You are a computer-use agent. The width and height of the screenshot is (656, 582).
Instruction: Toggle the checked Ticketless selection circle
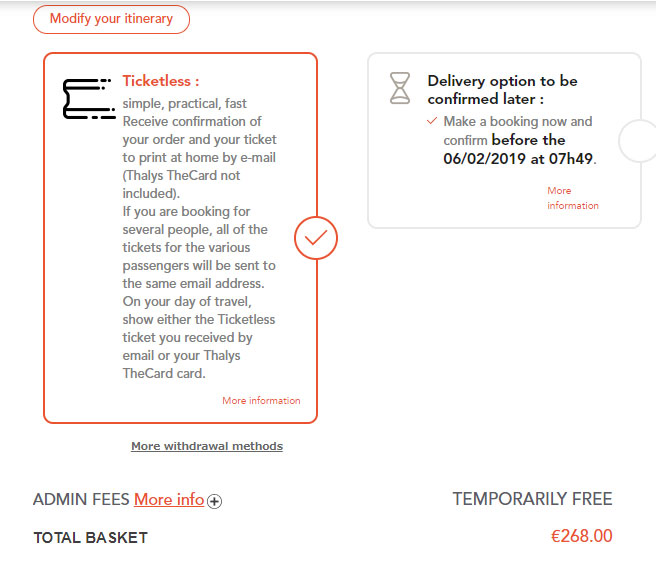pos(316,238)
